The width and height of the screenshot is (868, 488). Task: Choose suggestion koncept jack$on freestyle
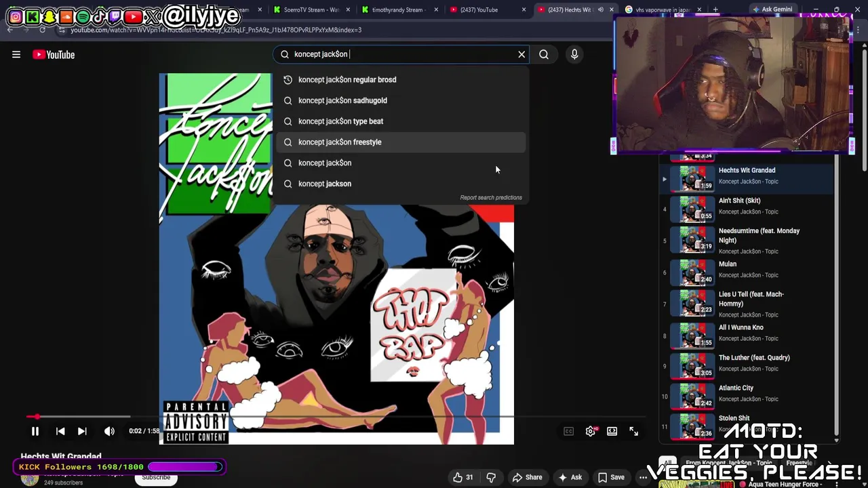tap(400, 142)
